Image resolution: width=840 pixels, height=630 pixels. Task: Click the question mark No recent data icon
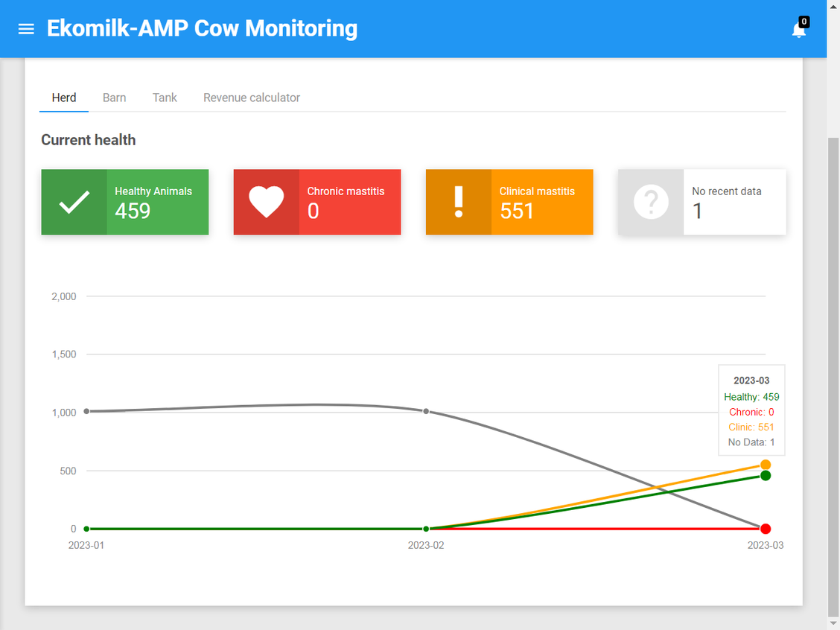[651, 202]
